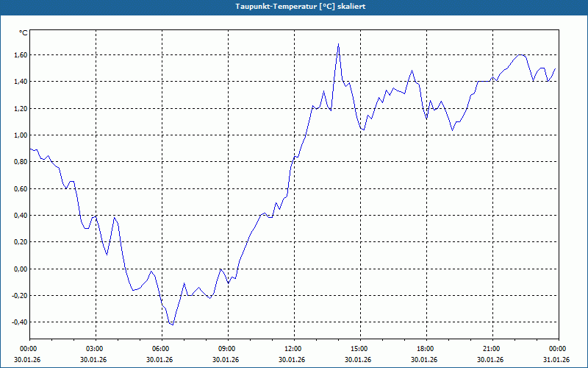
Task: Click the negative -0,40 y-axis label
Action: pos(20,322)
